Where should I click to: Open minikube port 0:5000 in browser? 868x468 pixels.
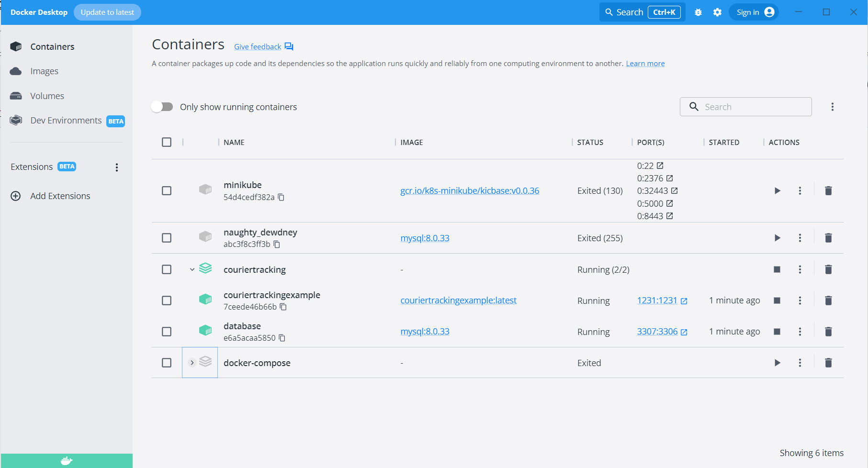pyautogui.click(x=669, y=203)
